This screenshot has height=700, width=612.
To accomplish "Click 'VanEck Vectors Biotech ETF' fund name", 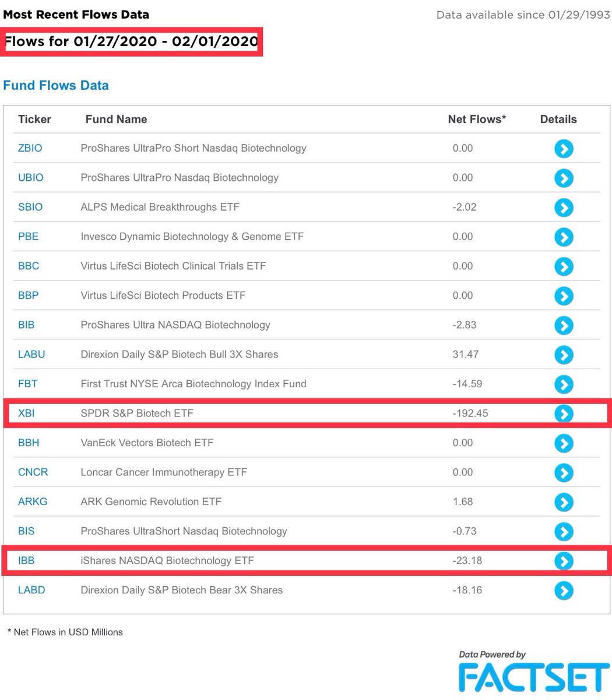I will click(x=147, y=443).
